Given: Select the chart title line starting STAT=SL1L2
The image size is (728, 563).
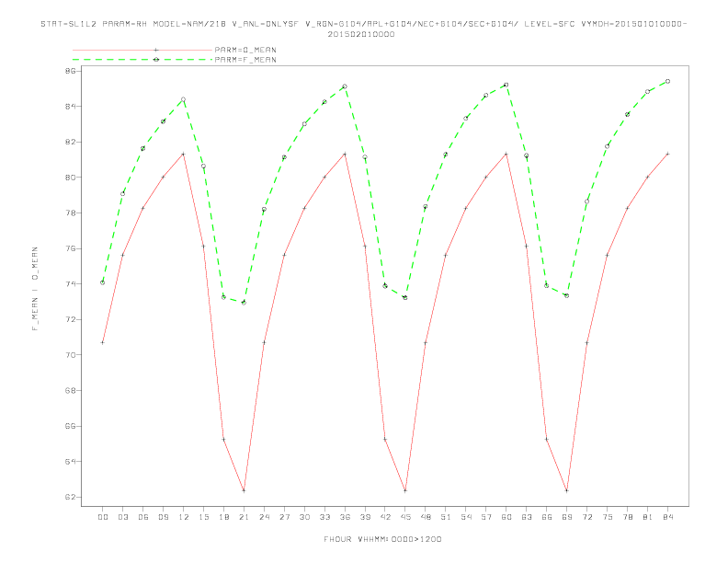Looking at the screenshot, I should tap(363, 24).
